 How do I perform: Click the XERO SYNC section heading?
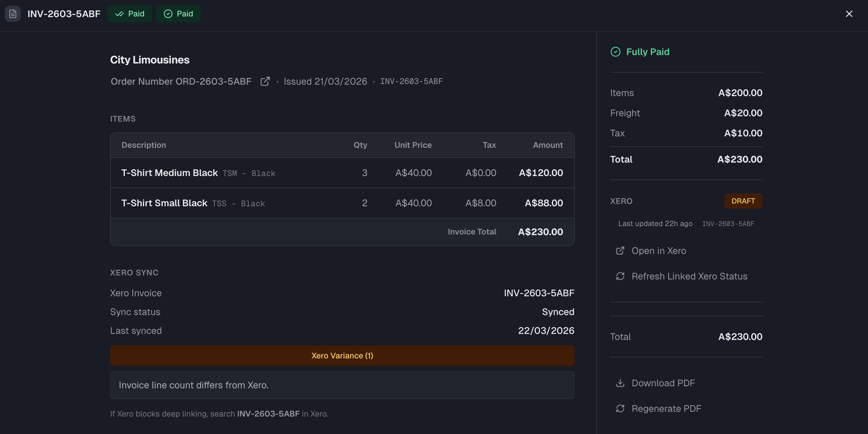tap(134, 272)
